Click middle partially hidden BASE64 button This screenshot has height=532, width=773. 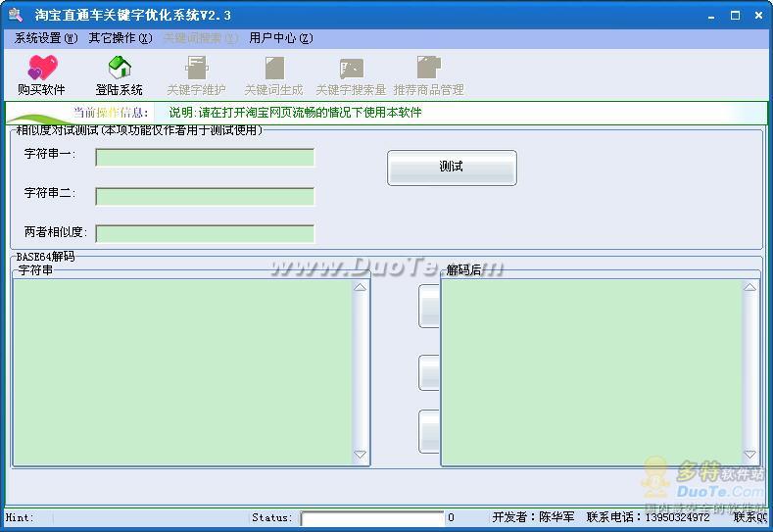pyautogui.click(x=429, y=372)
